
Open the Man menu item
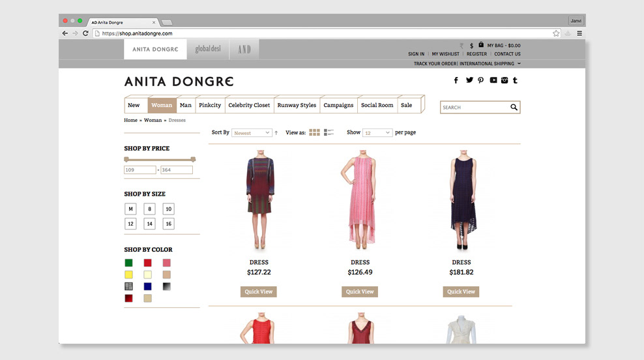click(x=186, y=105)
